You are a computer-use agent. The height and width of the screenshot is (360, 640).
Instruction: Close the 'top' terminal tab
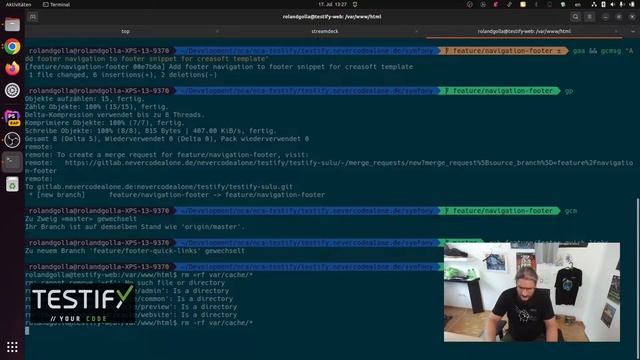(x=217, y=31)
